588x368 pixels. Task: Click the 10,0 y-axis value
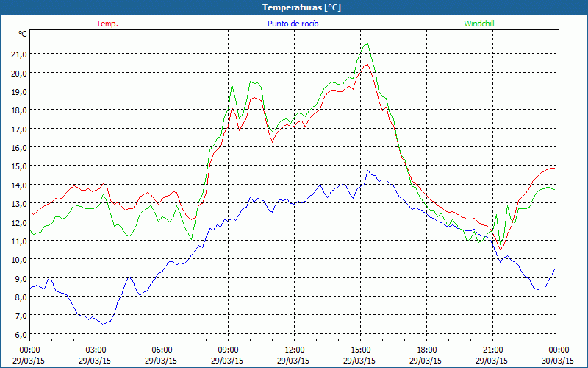tap(19, 260)
